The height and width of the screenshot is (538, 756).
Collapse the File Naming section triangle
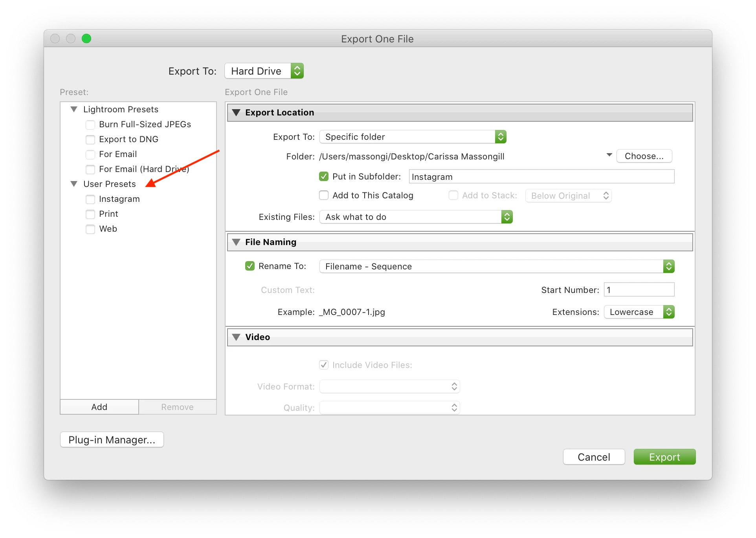point(236,242)
